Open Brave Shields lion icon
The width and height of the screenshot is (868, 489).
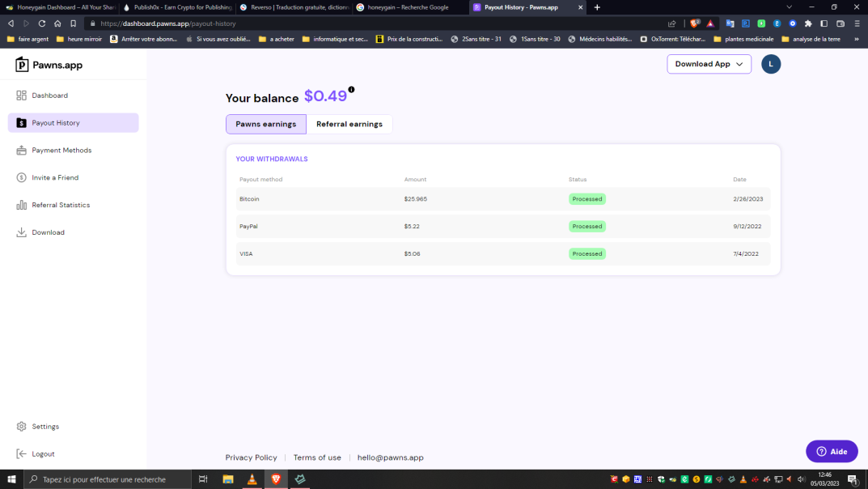tap(694, 23)
